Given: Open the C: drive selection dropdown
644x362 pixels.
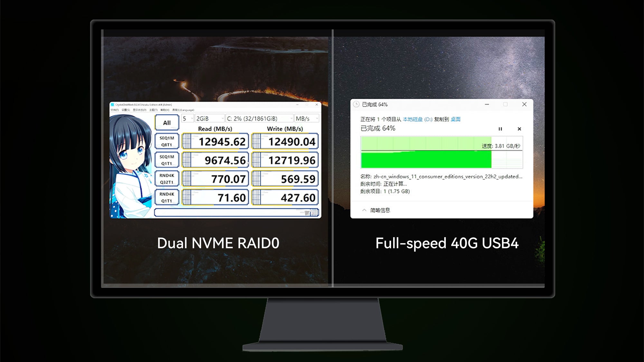Looking at the screenshot, I should pyautogui.click(x=259, y=119).
